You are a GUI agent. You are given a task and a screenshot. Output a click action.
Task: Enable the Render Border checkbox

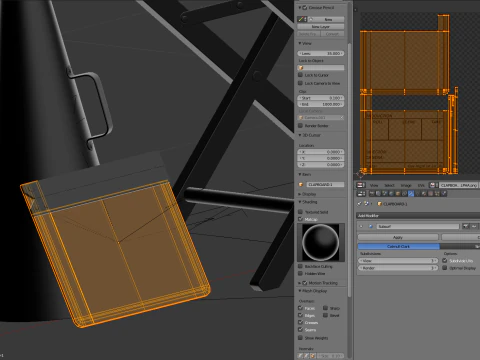click(300, 125)
